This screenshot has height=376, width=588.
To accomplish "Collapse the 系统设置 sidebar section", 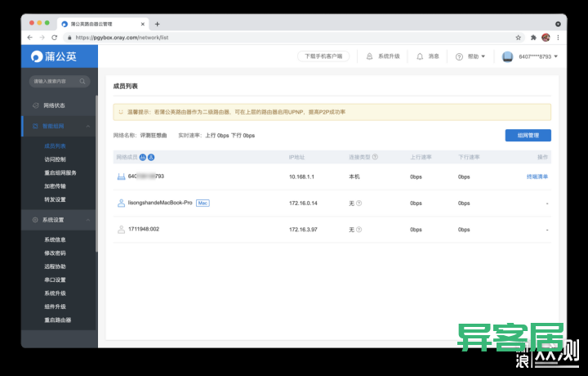I will coord(88,220).
